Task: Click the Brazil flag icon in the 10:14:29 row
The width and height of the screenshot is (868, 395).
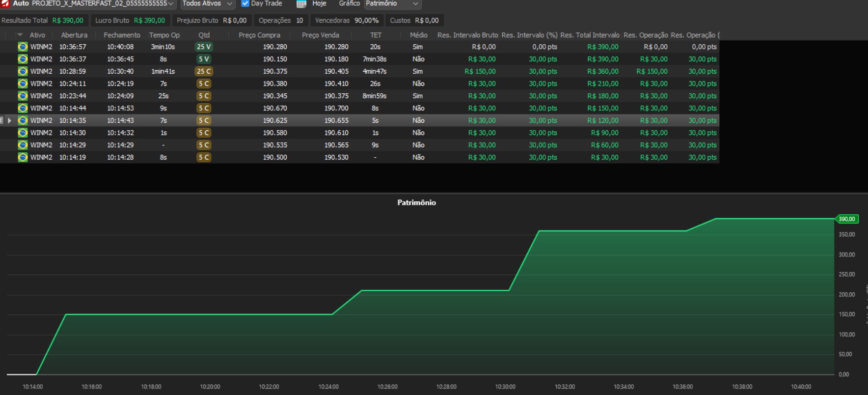Action: (x=23, y=145)
